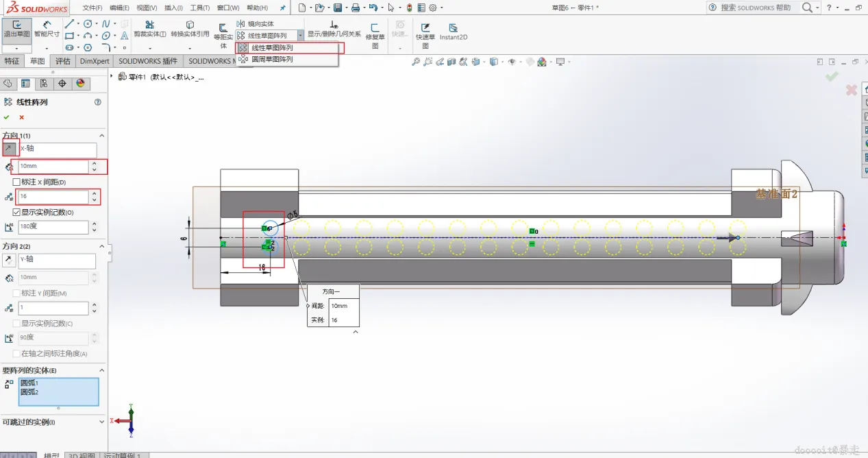Open the 线性草图阵列 dropdown arrow

[300, 36]
